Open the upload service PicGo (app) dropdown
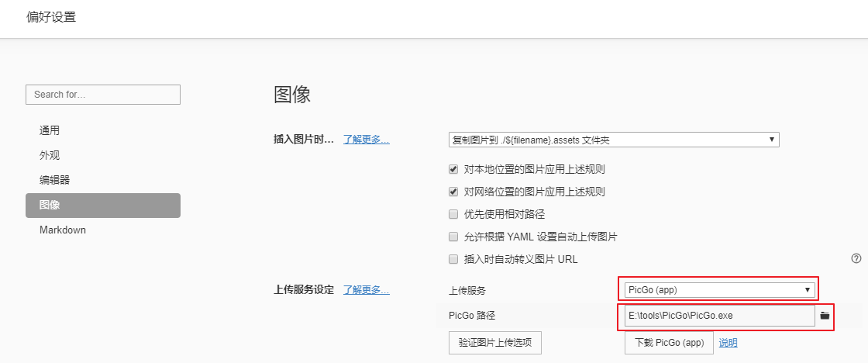Viewport: 868px width, 363px height. (x=720, y=290)
